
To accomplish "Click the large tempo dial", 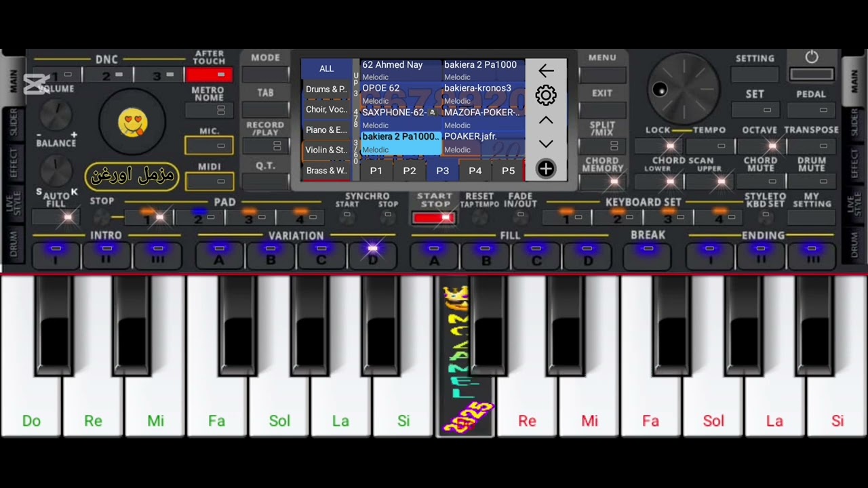I will coord(684,89).
